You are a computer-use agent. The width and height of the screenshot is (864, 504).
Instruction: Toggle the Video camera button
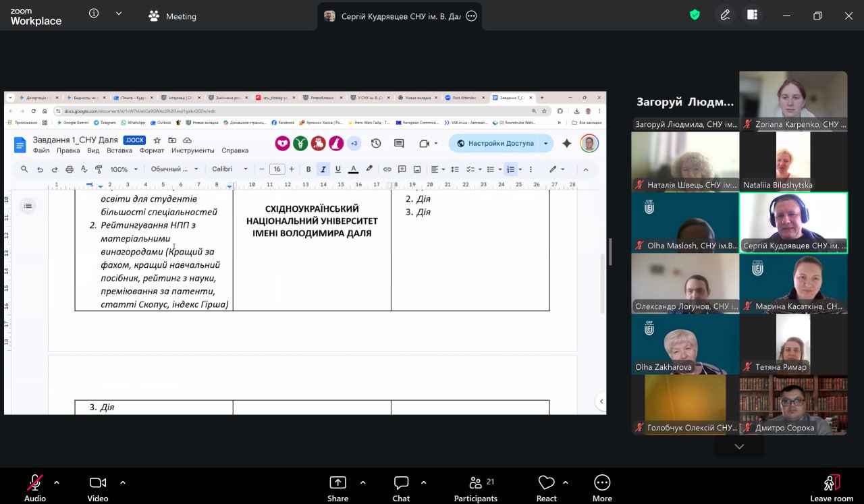click(98, 483)
